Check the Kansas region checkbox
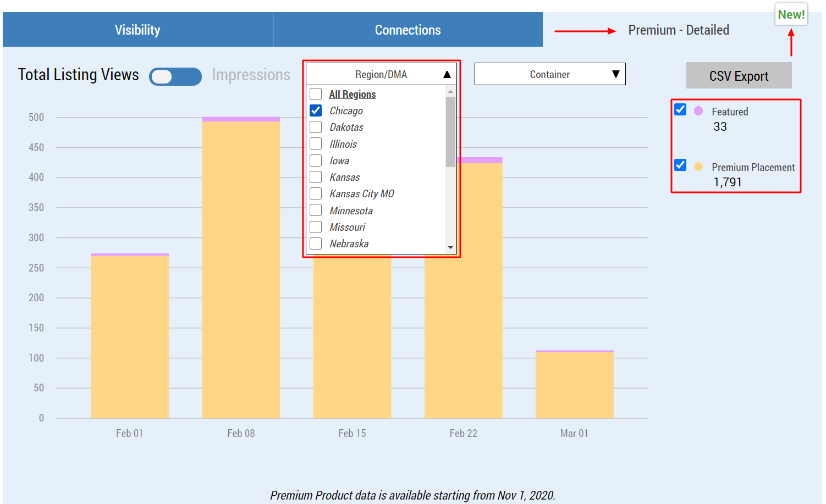This screenshot has width=826, height=504. 316,177
